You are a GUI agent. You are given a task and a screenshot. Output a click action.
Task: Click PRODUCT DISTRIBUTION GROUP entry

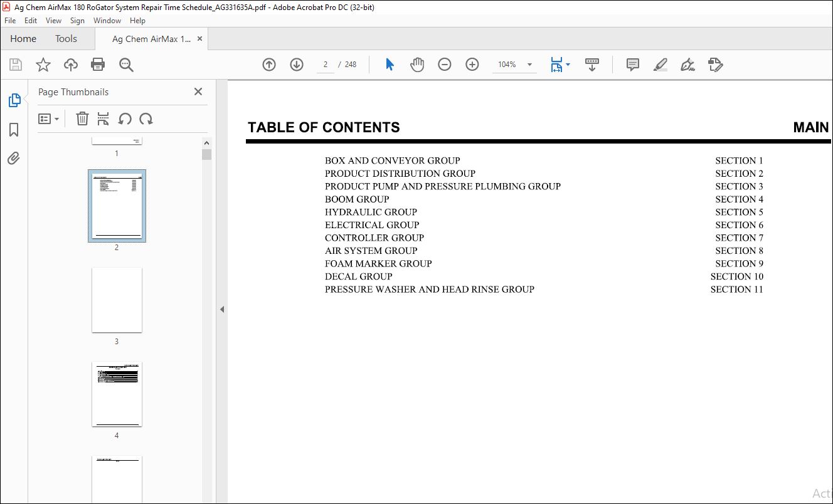point(400,174)
